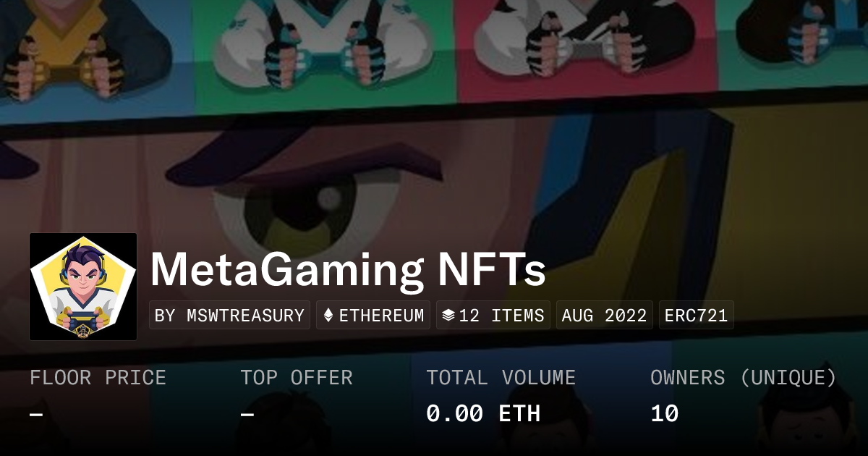Click the dash value under FLOOR PRICE
The width and height of the screenshot is (868, 456).
point(36,414)
